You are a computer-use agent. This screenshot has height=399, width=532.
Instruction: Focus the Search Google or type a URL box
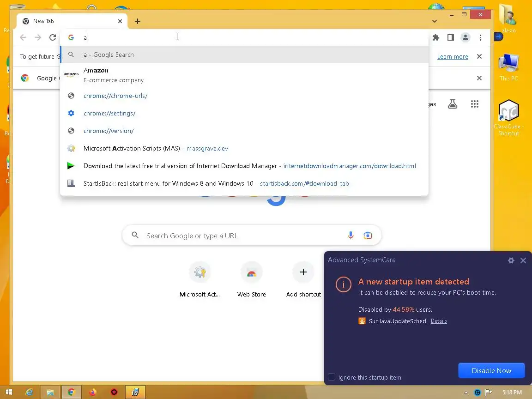pos(252,235)
